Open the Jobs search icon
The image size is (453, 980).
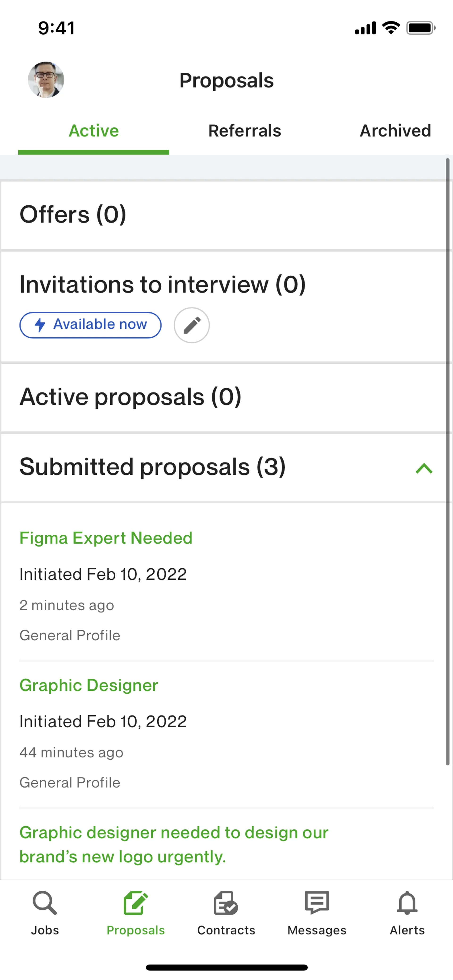click(x=45, y=902)
